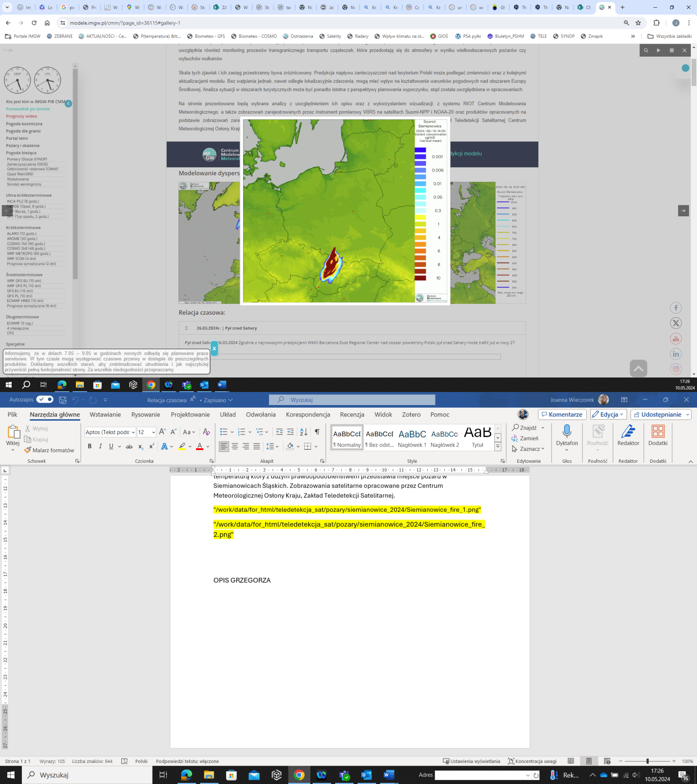697x784 pixels.
Task: Open the Redaktor editor pane
Action: coord(628,435)
